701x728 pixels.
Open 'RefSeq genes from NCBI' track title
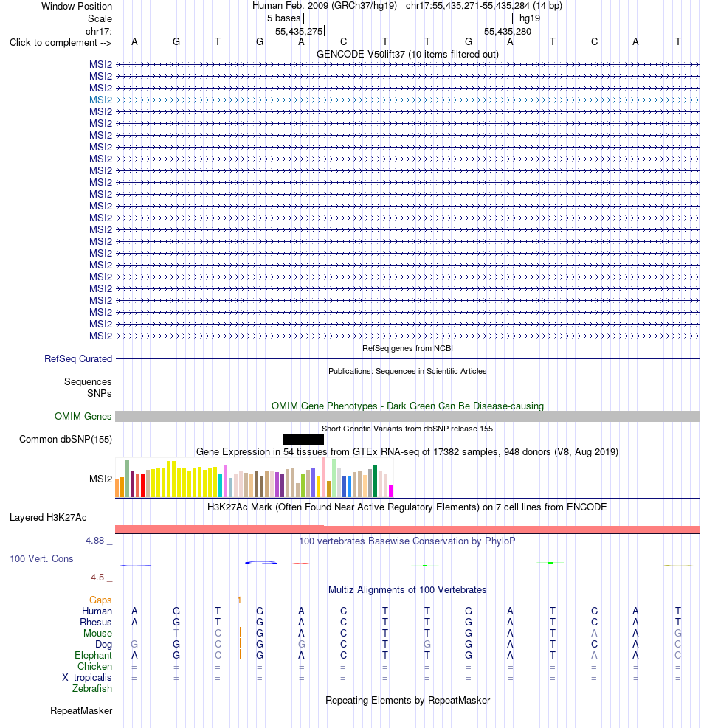click(407, 348)
